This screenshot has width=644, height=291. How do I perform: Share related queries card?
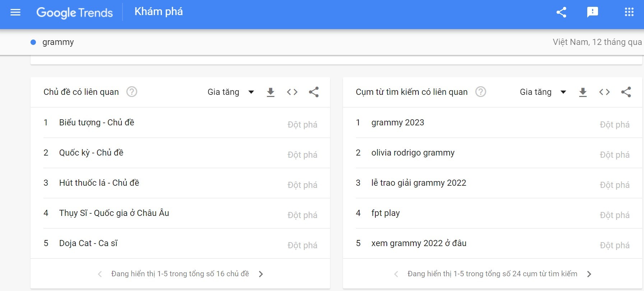tap(626, 92)
